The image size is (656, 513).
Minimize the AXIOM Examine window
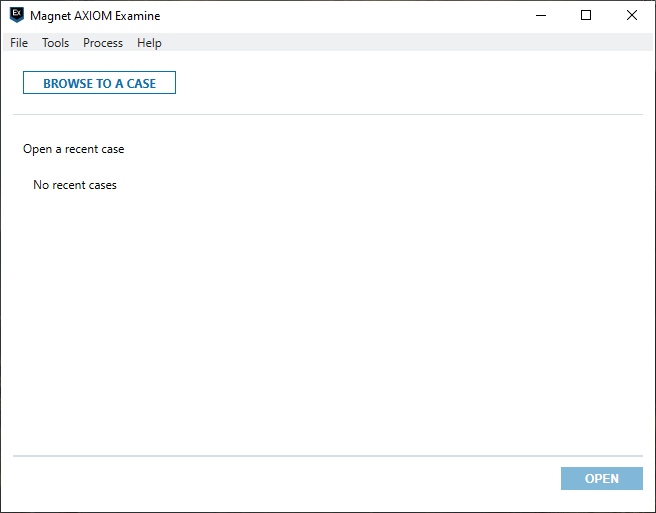pyautogui.click(x=541, y=15)
